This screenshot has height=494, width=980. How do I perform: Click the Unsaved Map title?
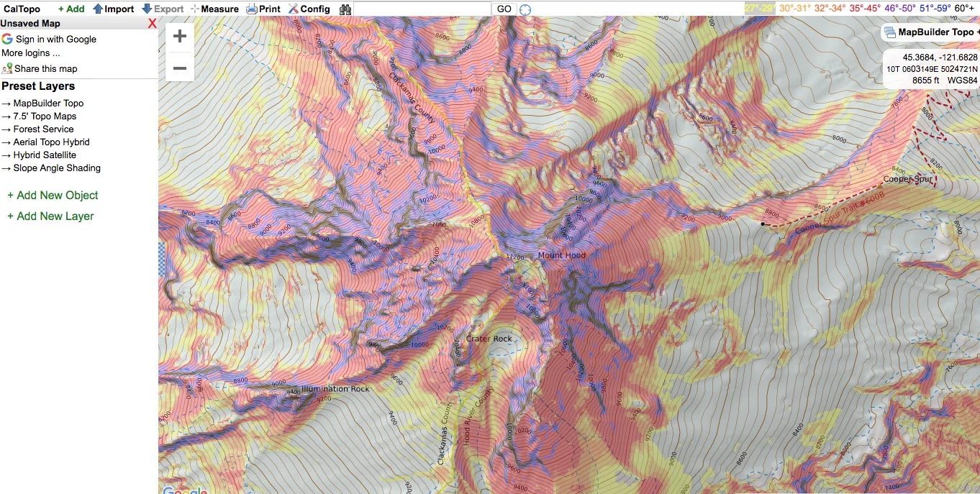click(30, 24)
